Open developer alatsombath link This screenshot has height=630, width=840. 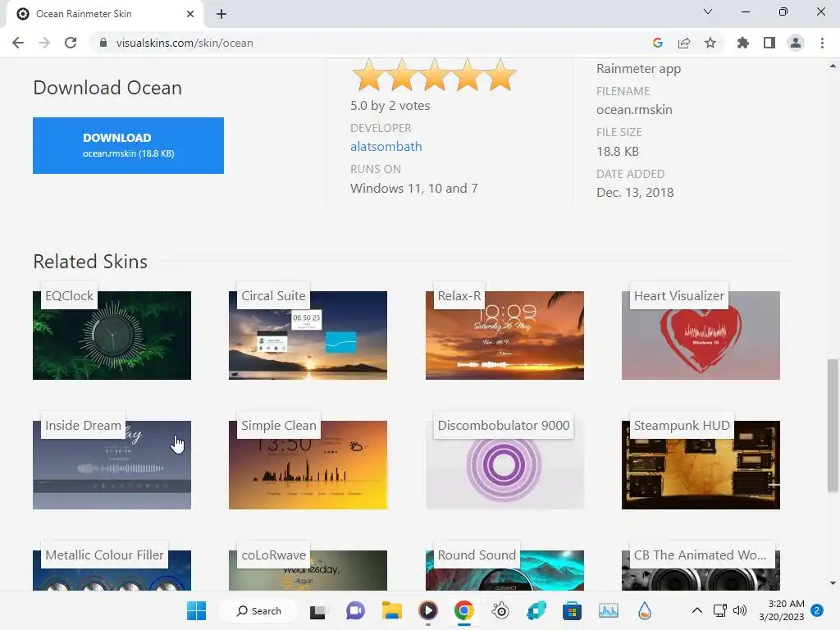click(x=386, y=146)
